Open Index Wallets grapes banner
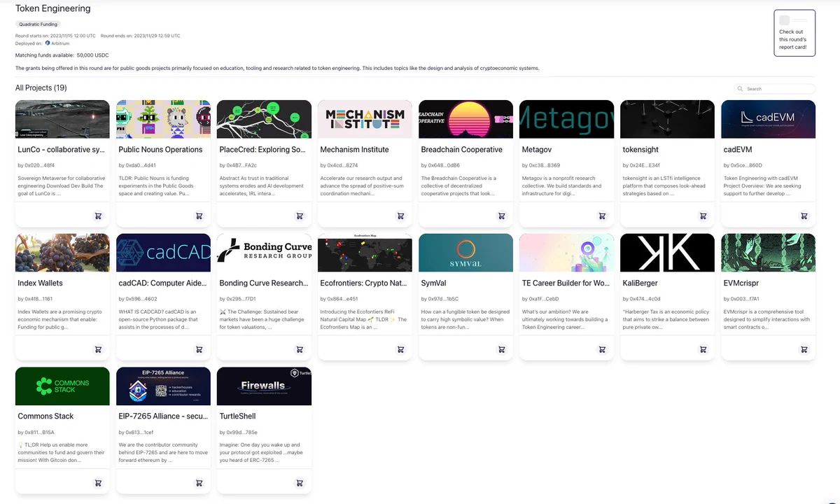 coord(62,253)
